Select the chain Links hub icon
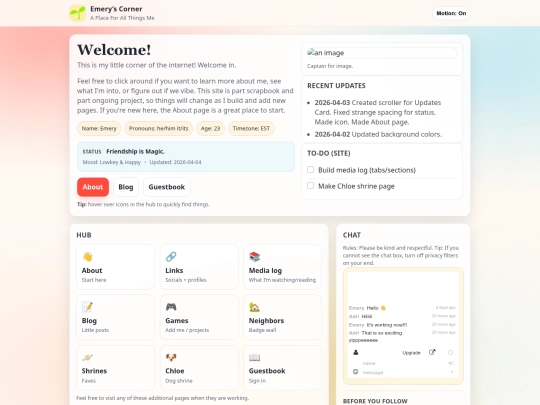540x405 pixels. point(171,257)
